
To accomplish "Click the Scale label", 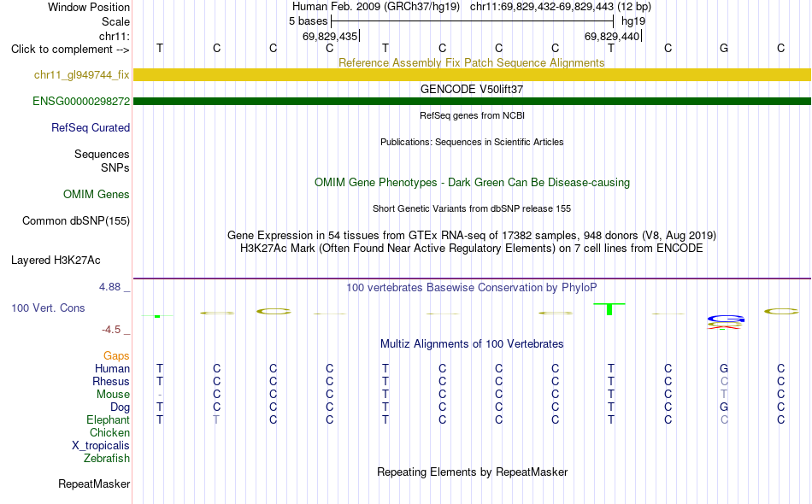I will click(x=115, y=21).
